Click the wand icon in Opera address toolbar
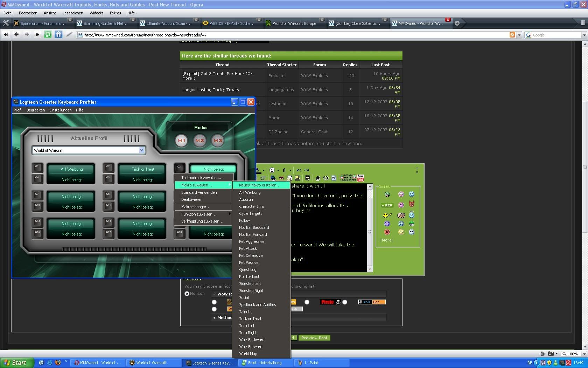 69,34
